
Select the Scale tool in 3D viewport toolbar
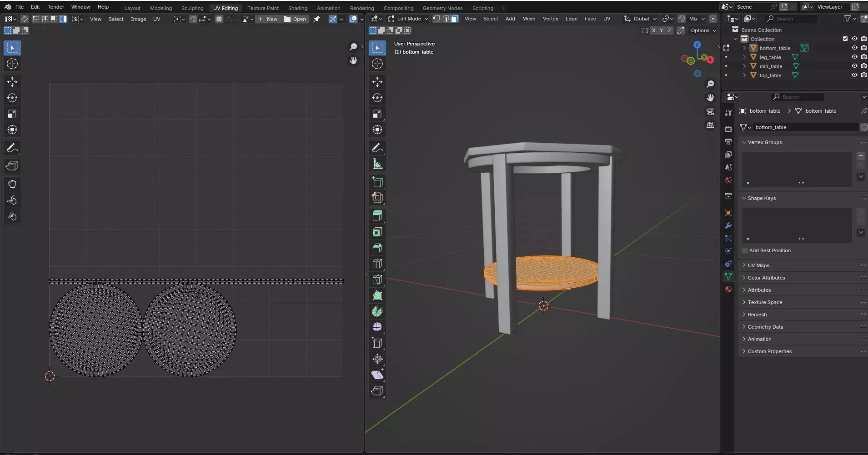pyautogui.click(x=377, y=114)
